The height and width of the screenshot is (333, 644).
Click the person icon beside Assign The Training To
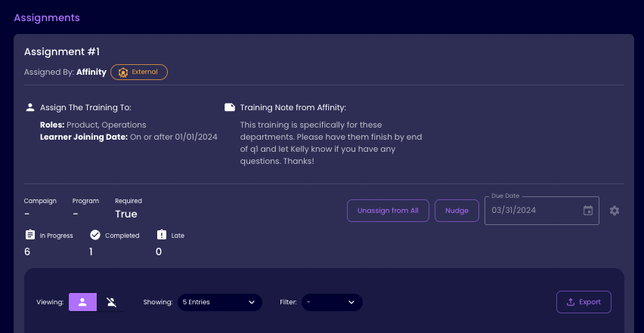[30, 107]
